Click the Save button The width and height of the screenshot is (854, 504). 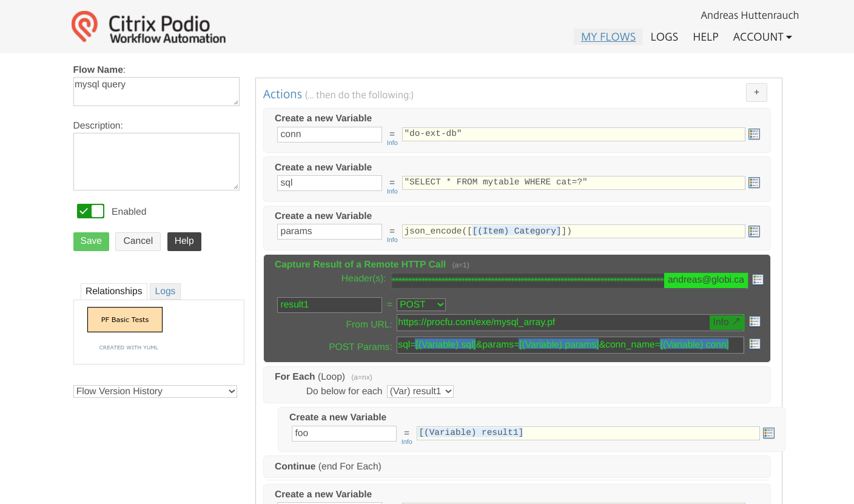pos(91,241)
